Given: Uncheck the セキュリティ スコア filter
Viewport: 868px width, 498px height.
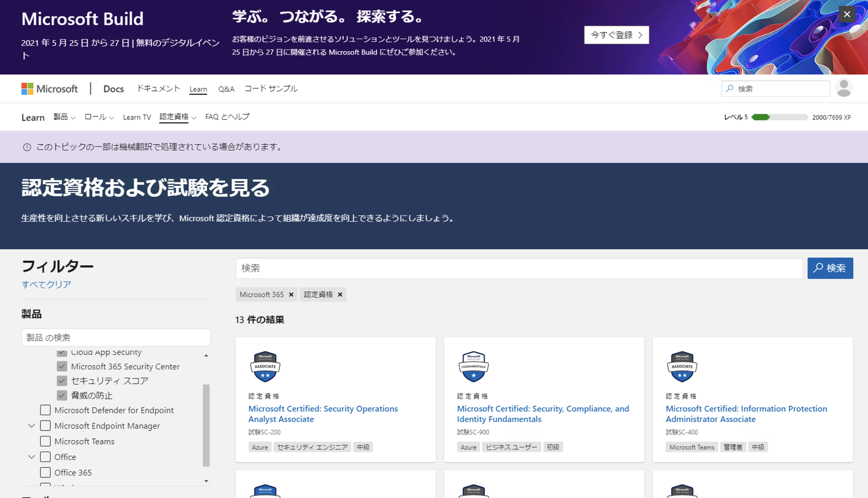Looking at the screenshot, I should 62,381.
